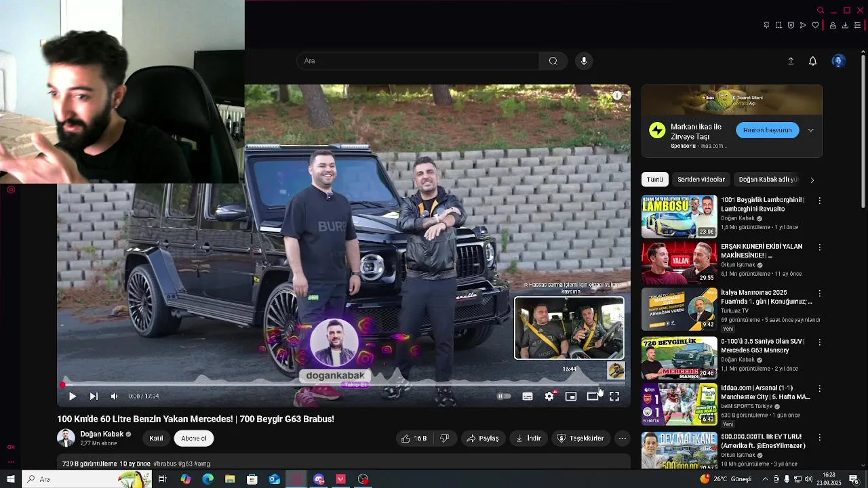Like the video (16 B)
Image resolution: width=868 pixels, height=488 pixels.
pos(414,439)
